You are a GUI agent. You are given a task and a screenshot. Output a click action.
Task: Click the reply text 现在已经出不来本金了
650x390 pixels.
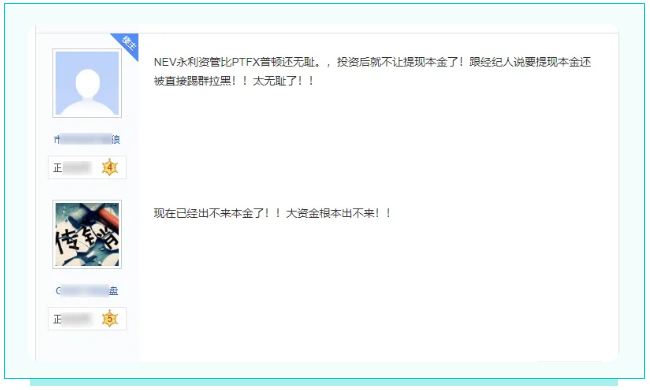[x=209, y=213]
